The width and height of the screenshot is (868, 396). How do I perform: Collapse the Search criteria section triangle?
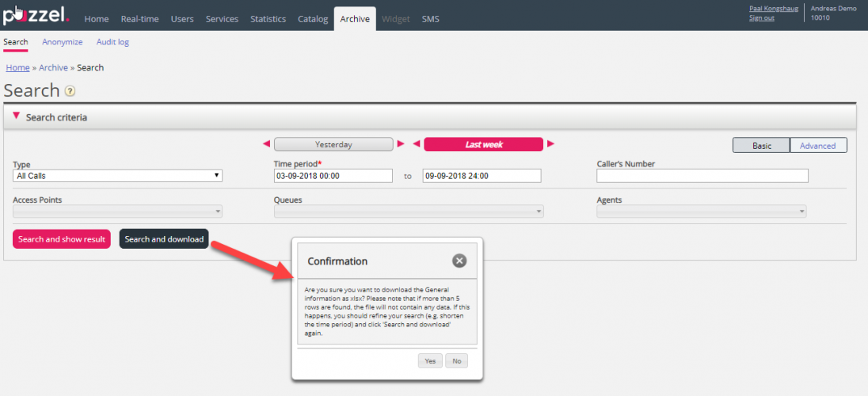(x=16, y=116)
